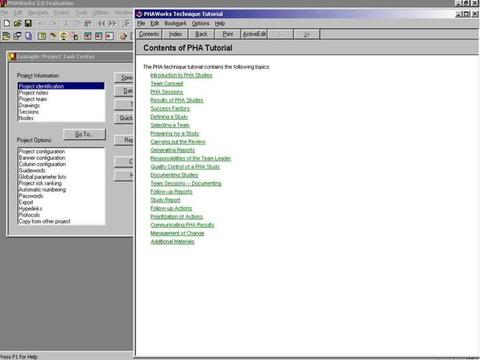Click the double left arrows toolbar icon
Viewport: 480px width, 360px height.
pyautogui.click(x=101, y=23)
